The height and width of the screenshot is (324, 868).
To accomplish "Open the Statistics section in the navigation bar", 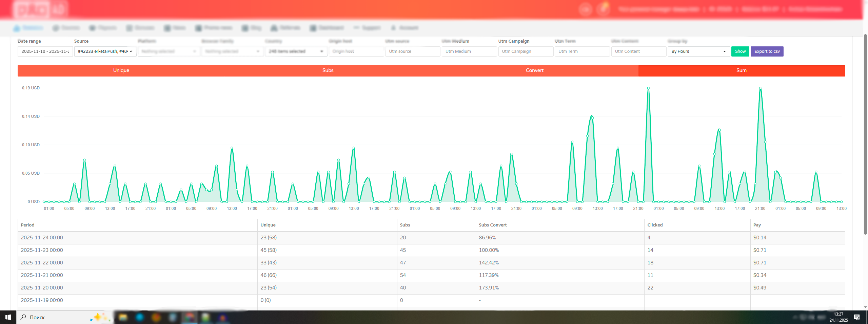I will pos(29,28).
